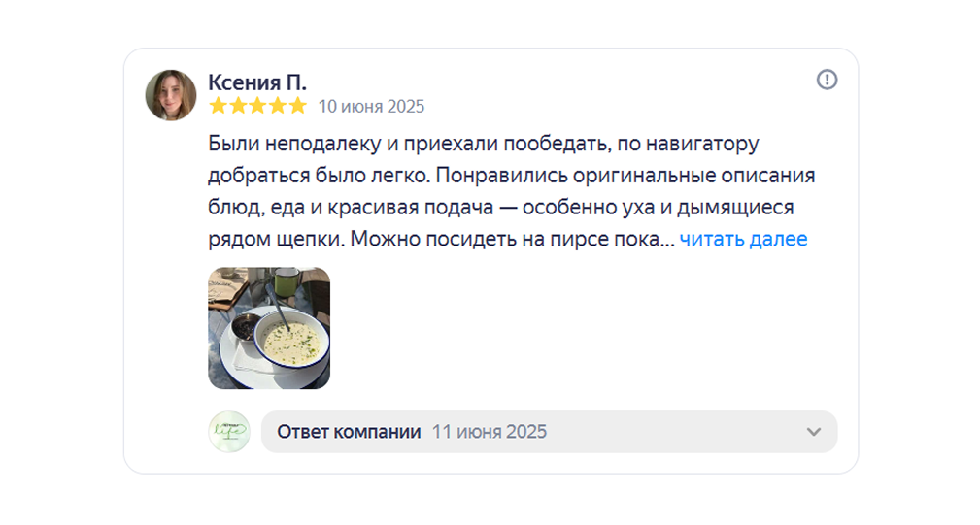Click the Ответ компании label text
This screenshot has width=980, height=525.
(x=349, y=432)
